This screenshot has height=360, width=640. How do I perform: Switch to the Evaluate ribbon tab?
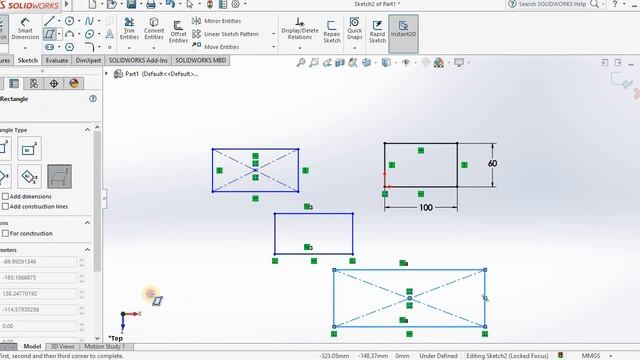tap(57, 60)
